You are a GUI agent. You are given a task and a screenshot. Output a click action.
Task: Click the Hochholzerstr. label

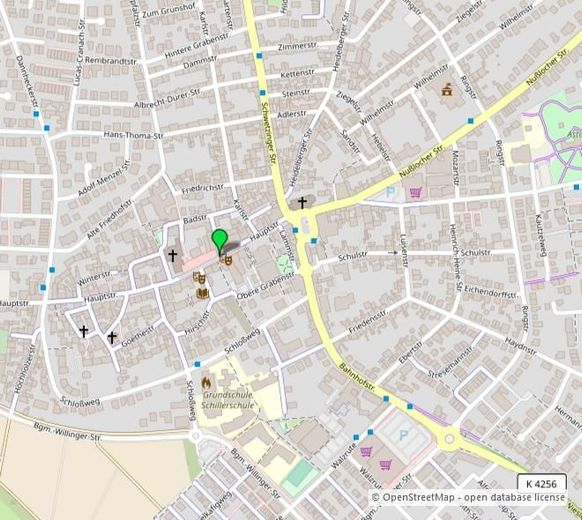25,369
